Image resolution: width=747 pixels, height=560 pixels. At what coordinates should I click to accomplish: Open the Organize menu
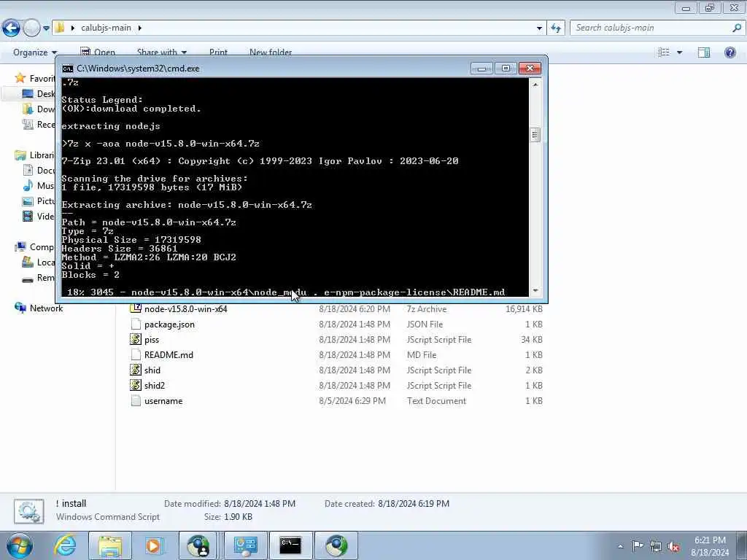point(35,52)
